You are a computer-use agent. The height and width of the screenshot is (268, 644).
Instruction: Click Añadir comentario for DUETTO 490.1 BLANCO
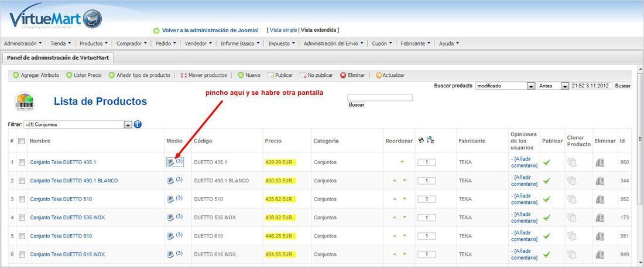tap(525, 181)
